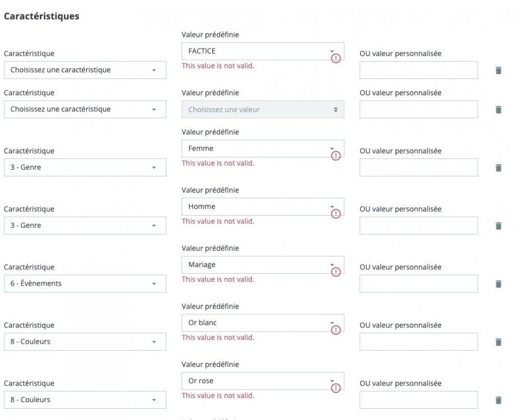
Task: Delete the Or rose row via trash icon
Action: coord(498,400)
